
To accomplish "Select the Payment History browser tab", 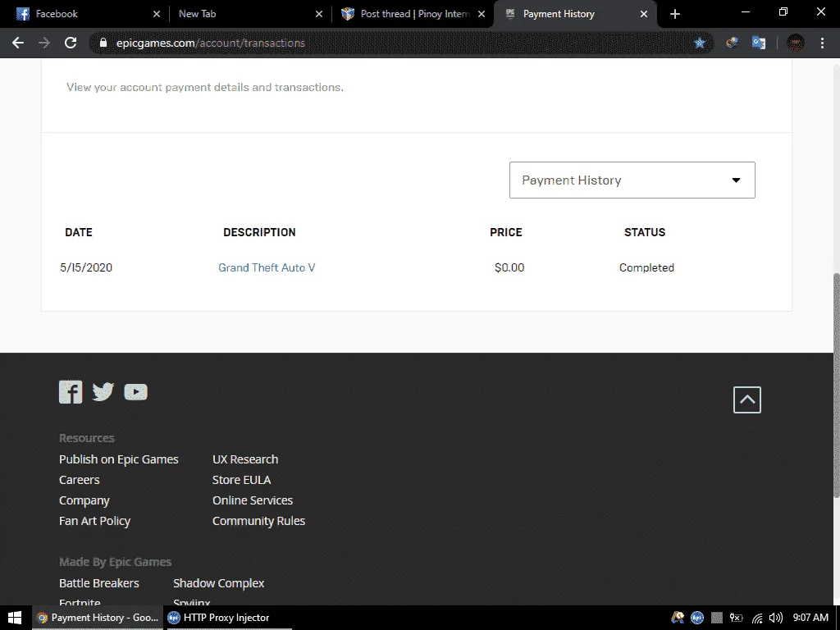I will [x=573, y=14].
